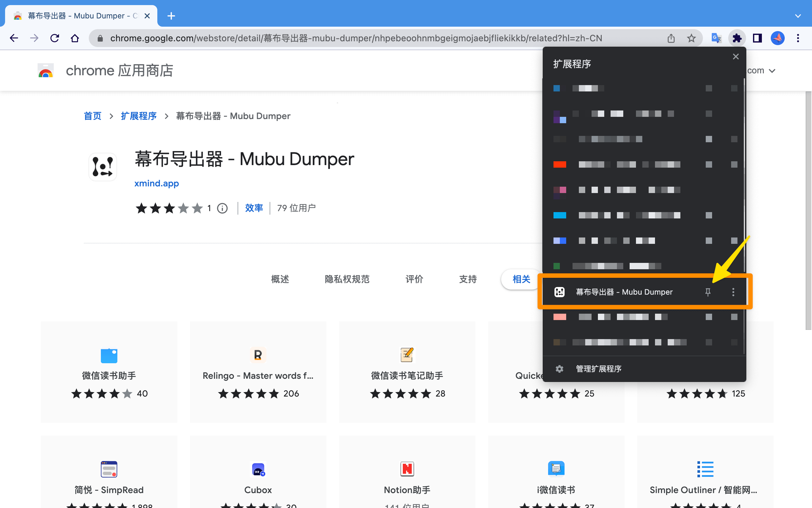The width and height of the screenshot is (812, 508).
Task: Click the Notion助手 extension icon
Action: [407, 469]
